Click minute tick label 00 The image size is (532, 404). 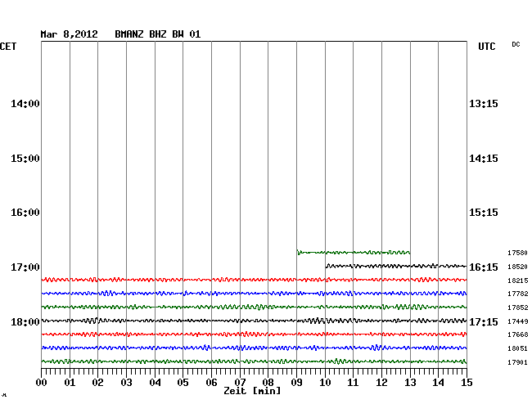[42, 383]
